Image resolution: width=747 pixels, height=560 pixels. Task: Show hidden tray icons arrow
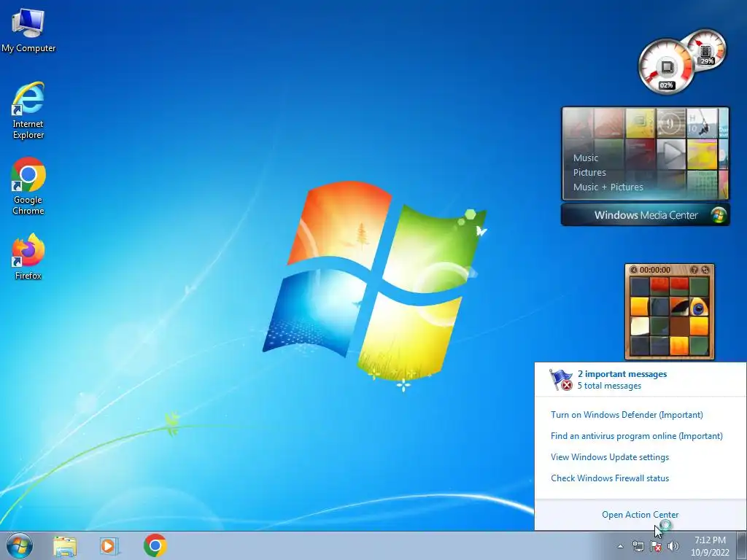click(620, 547)
